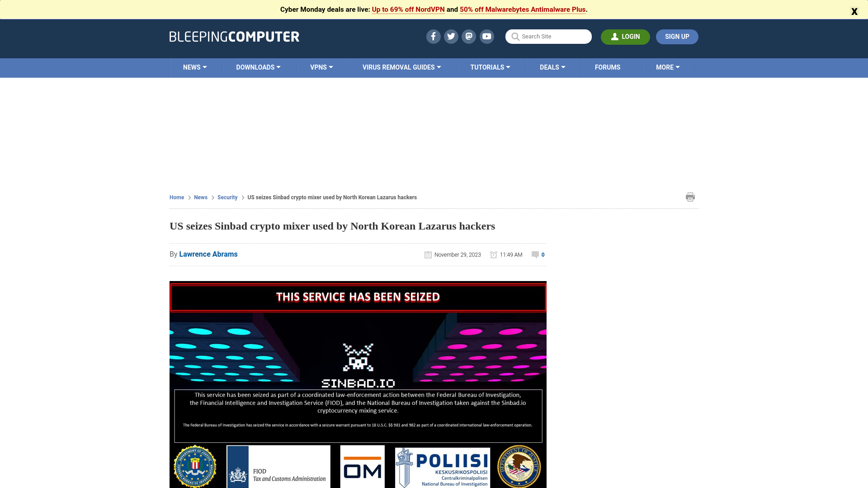Click the Twitter icon in header
This screenshot has width=868, height=488.
451,36
